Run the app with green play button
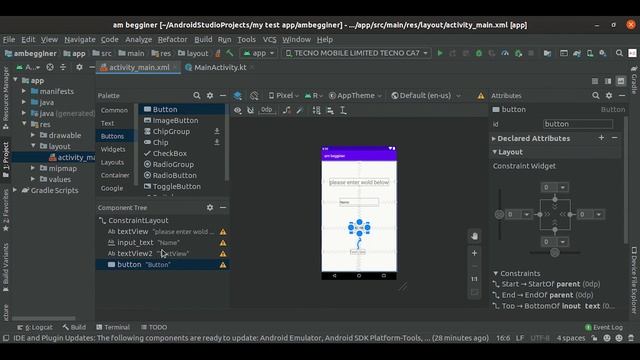Screen dimensions: 640x360 pos(440,53)
